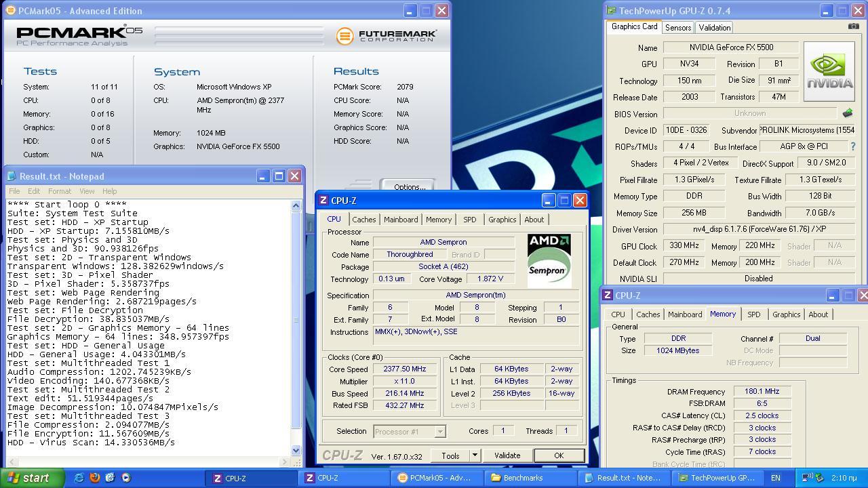Viewport: 868px width, 488px height.
Task: Click the GPU-Z Driver Version field
Action: 758,229
